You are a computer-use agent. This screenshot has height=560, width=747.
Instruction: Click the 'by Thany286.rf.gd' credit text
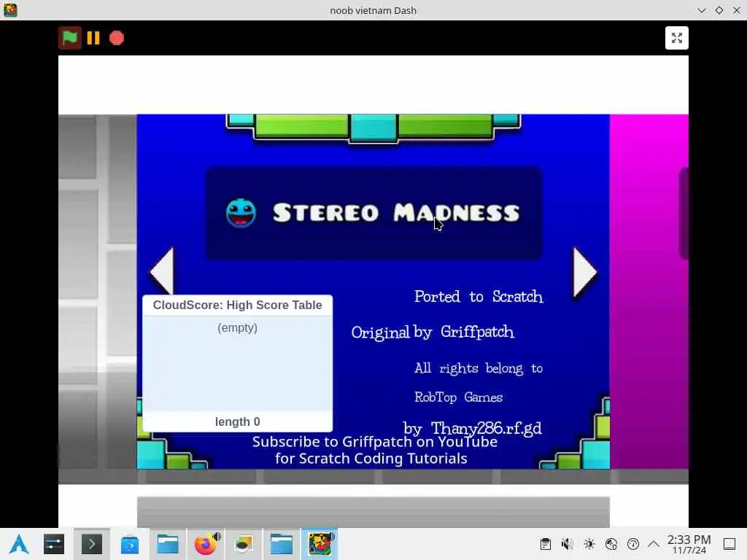(x=472, y=428)
